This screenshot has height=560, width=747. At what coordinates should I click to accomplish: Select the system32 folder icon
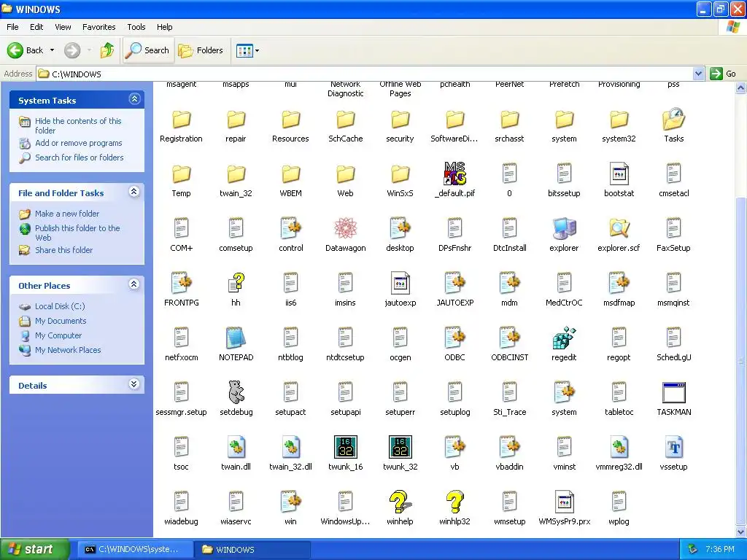coord(619,119)
